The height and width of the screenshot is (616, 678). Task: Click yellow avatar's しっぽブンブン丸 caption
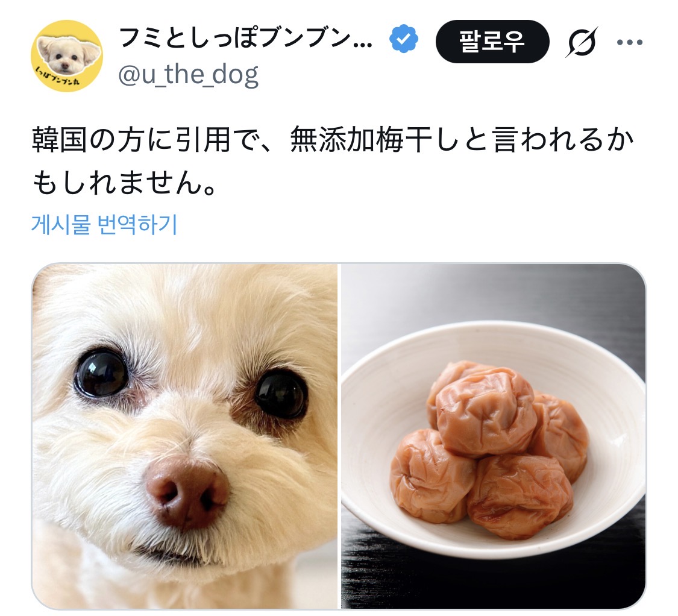(x=58, y=77)
